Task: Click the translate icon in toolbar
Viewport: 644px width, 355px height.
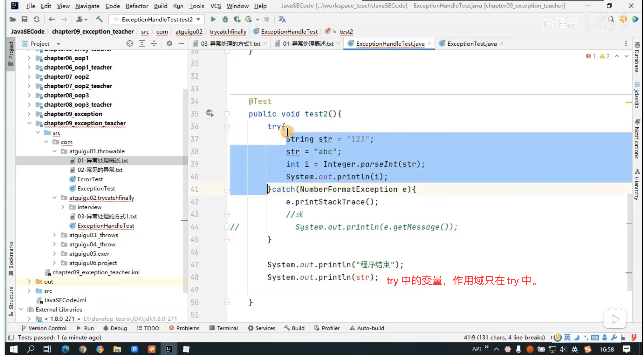Action: point(282,19)
